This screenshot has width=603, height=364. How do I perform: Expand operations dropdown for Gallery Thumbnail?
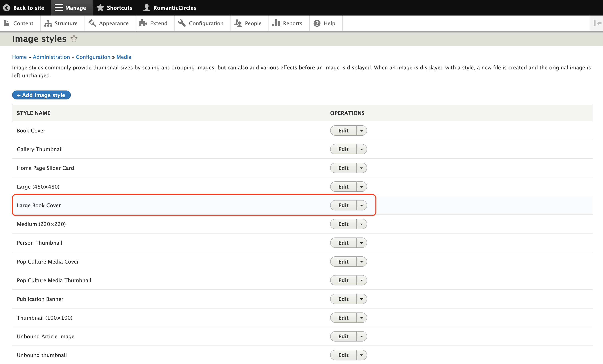tap(361, 149)
